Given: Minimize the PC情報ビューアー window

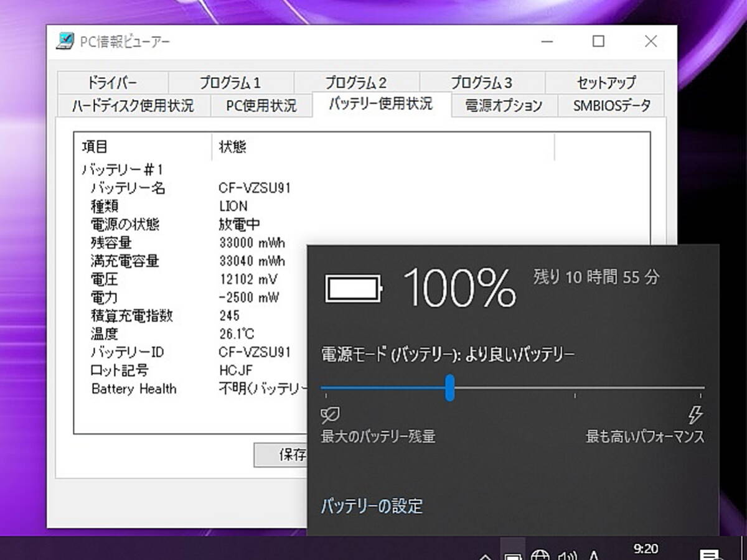Looking at the screenshot, I should (547, 42).
